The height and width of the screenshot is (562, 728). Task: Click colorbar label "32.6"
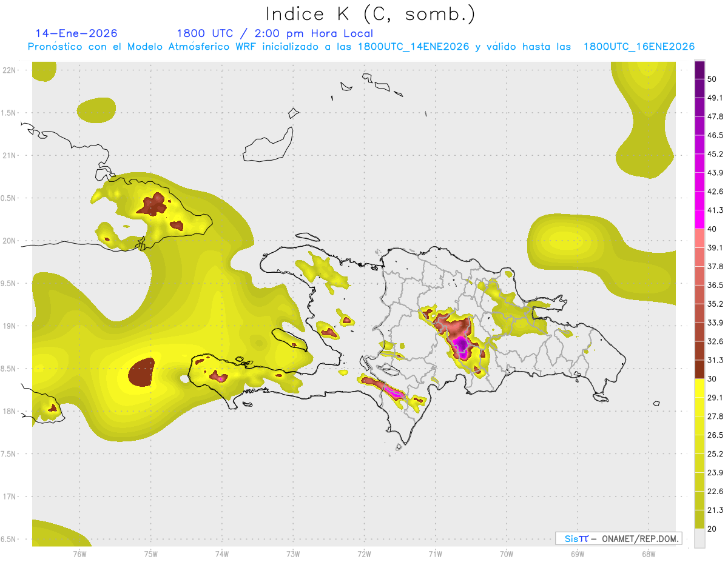click(x=715, y=341)
